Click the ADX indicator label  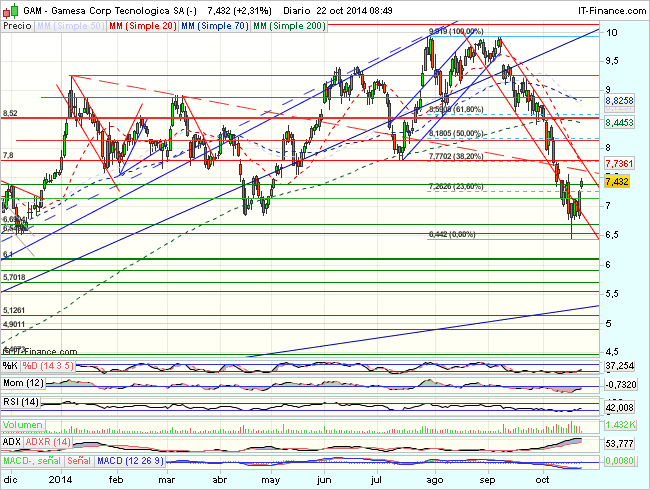click(12, 442)
